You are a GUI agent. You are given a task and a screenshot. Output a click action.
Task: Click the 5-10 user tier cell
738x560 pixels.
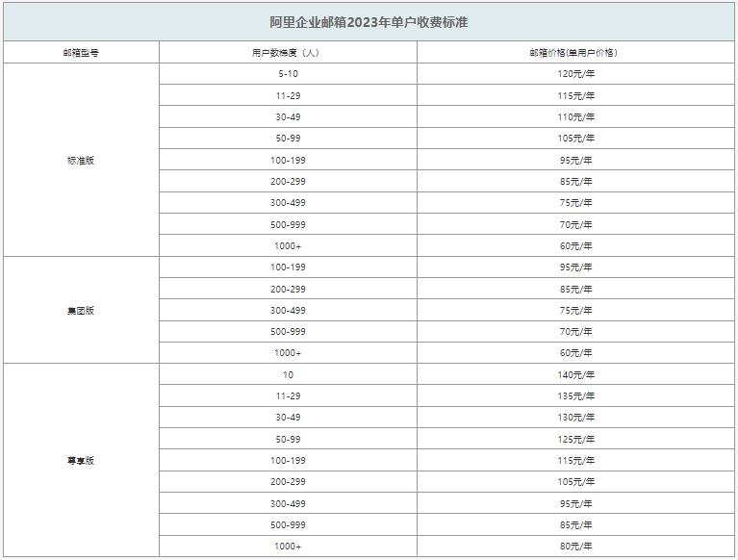[x=288, y=74]
